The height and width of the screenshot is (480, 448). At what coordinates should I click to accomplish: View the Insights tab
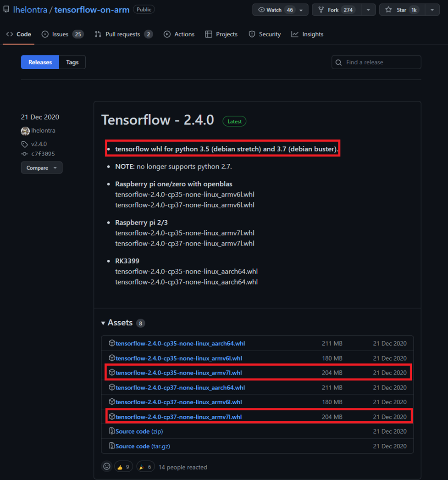click(307, 34)
